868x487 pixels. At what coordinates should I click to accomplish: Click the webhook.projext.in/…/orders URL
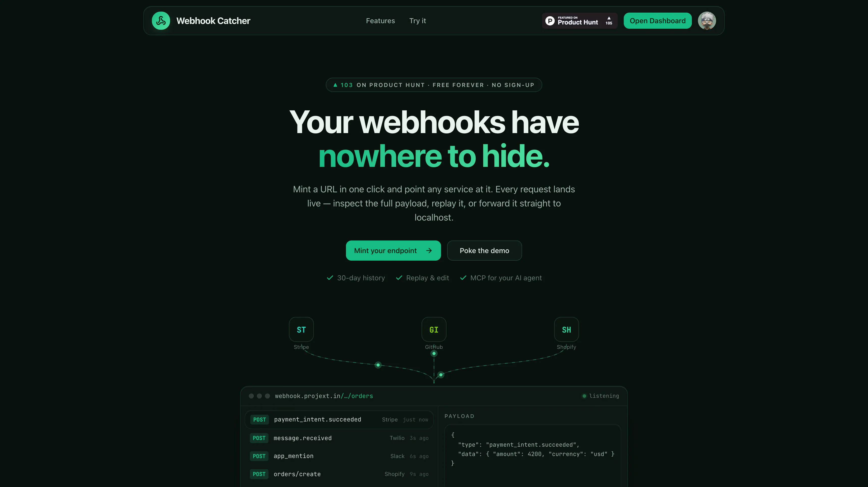coord(324,396)
